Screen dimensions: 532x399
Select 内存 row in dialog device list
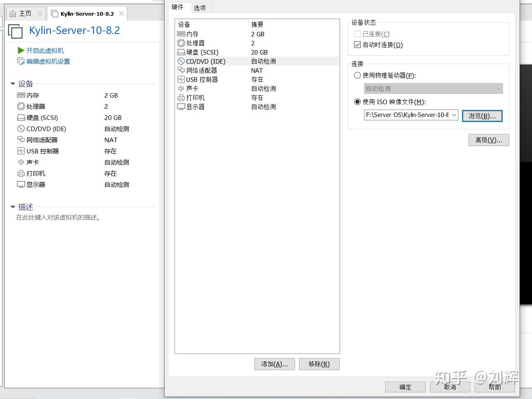click(257, 34)
